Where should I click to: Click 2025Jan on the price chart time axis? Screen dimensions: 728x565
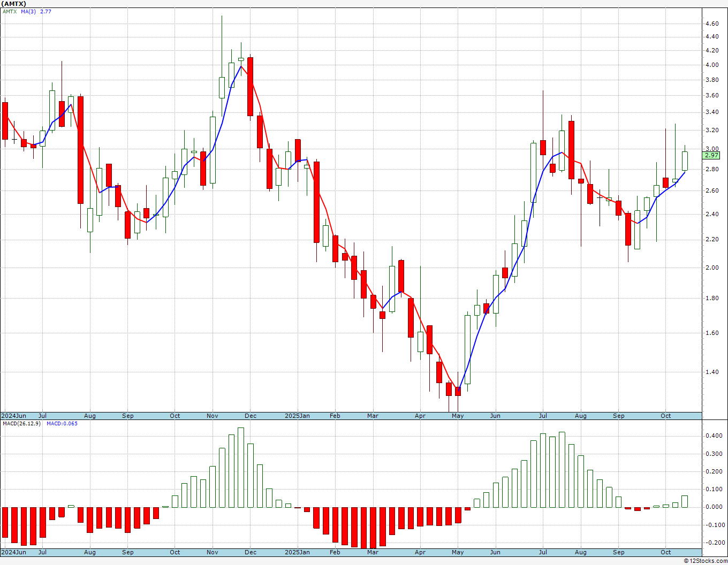click(x=297, y=416)
